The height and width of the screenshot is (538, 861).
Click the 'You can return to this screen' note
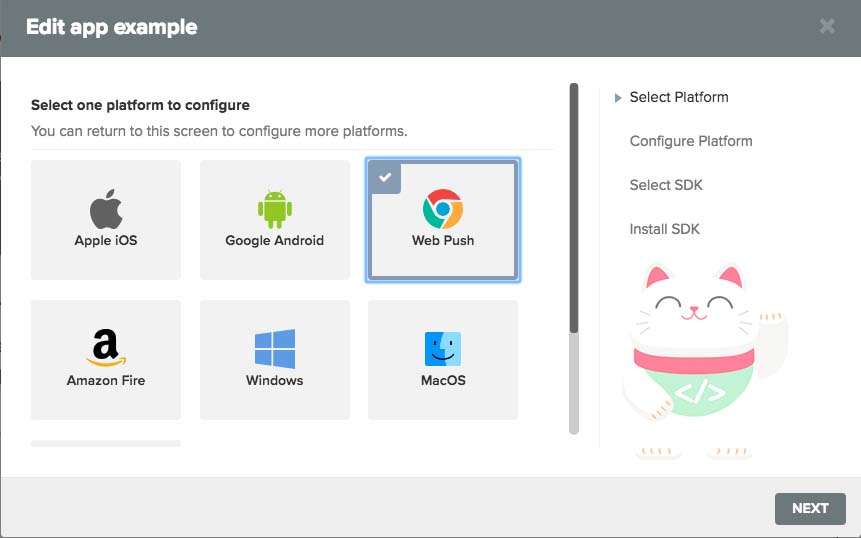[x=219, y=131]
